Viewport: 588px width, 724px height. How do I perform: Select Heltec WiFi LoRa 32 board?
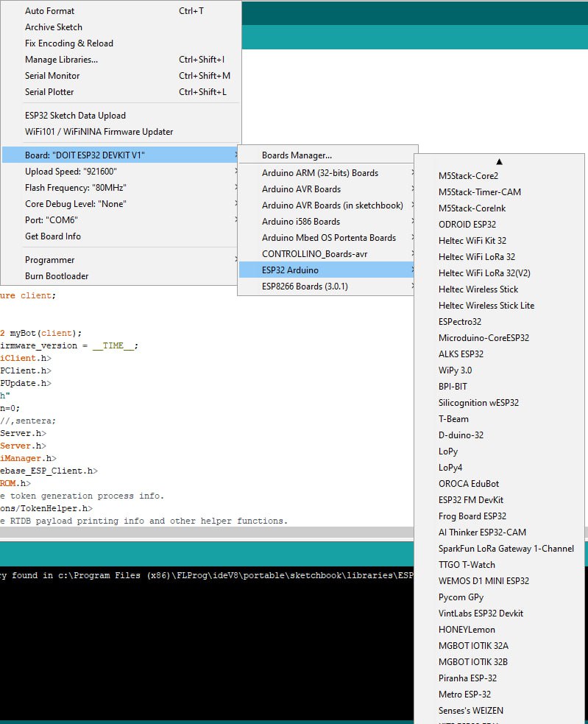500,257
